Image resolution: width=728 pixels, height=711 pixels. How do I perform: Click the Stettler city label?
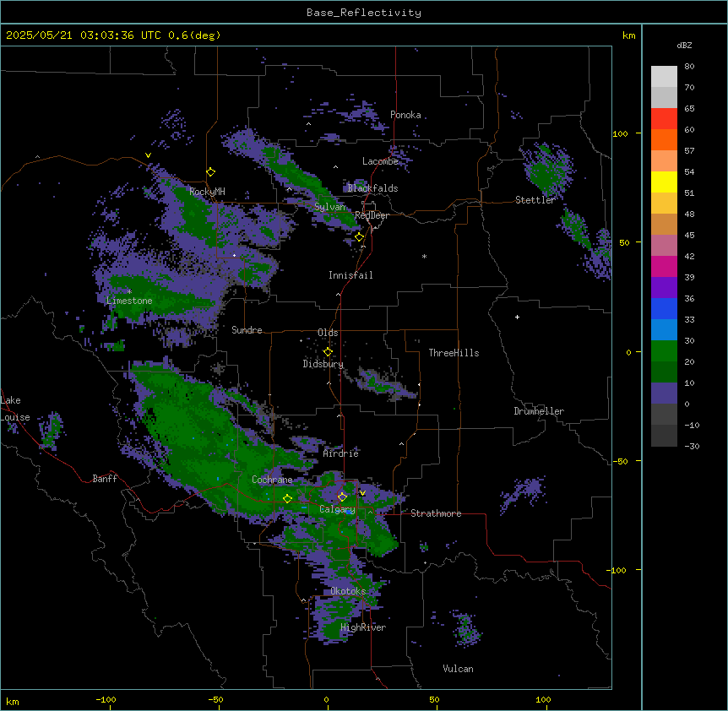pos(535,200)
